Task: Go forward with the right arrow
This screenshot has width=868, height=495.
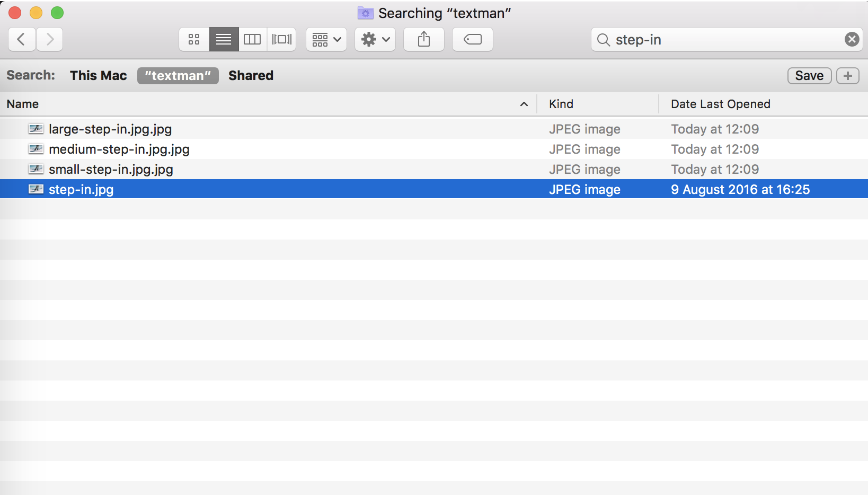Action: click(x=50, y=40)
